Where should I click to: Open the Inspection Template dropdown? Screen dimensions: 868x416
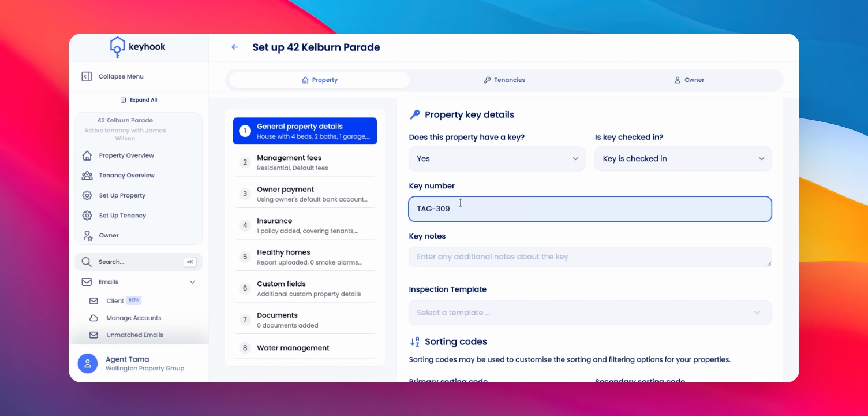click(x=590, y=313)
